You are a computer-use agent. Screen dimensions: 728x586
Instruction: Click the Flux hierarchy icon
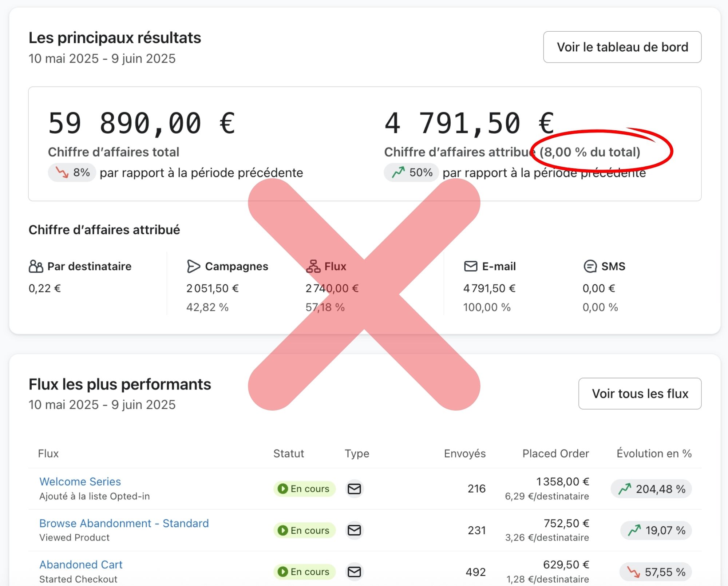[313, 266]
